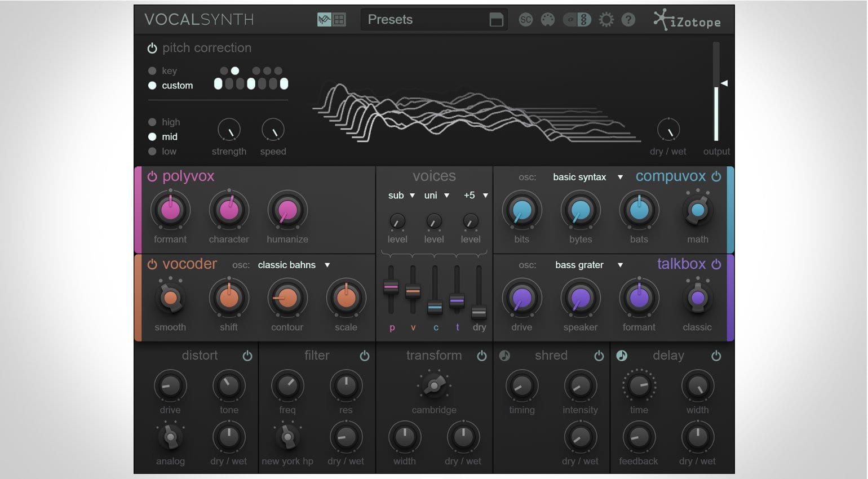Toggle the MIDI mode switch icon
The height and width of the screenshot is (479, 868).
click(x=577, y=20)
